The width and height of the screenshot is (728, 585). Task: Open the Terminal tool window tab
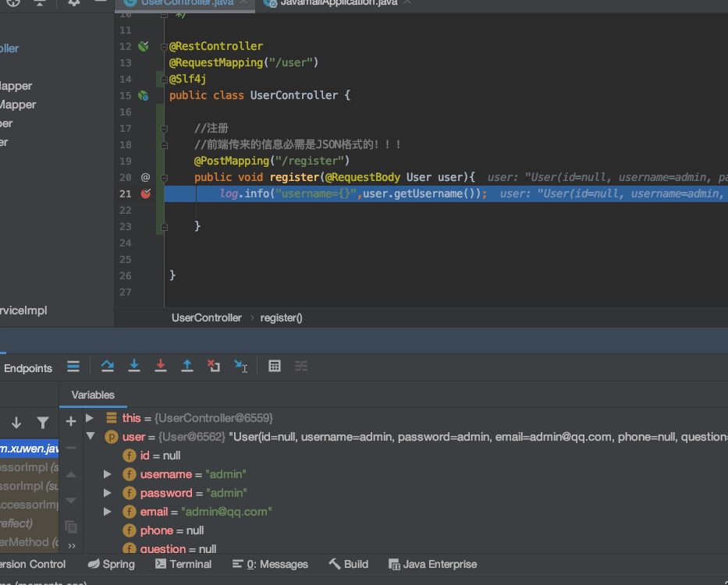click(183, 564)
